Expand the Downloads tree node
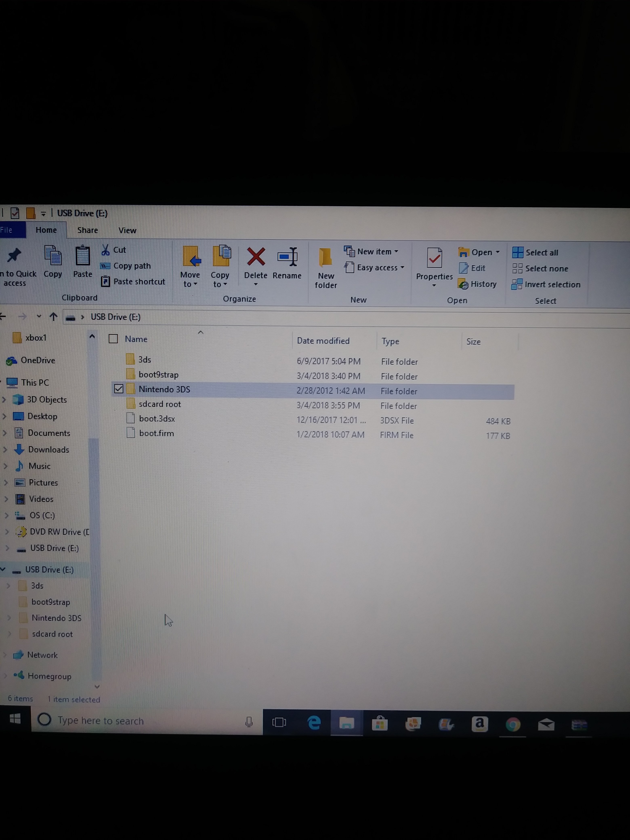Screen dimensions: 630x840 (5, 449)
